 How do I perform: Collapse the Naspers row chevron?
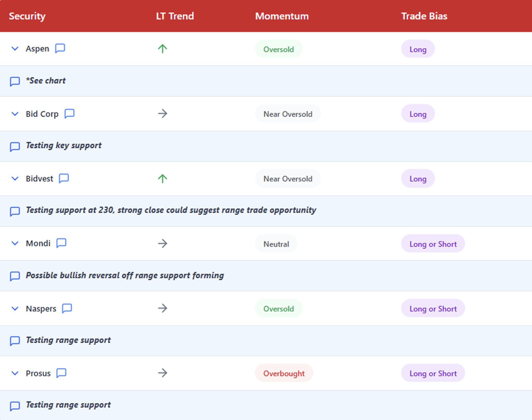click(x=15, y=308)
